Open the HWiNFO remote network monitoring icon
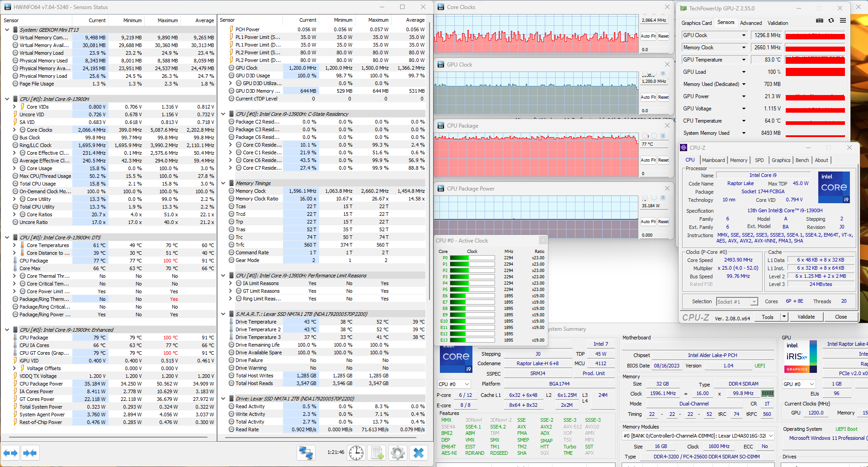The height and width of the screenshot is (467, 868). tap(306, 453)
